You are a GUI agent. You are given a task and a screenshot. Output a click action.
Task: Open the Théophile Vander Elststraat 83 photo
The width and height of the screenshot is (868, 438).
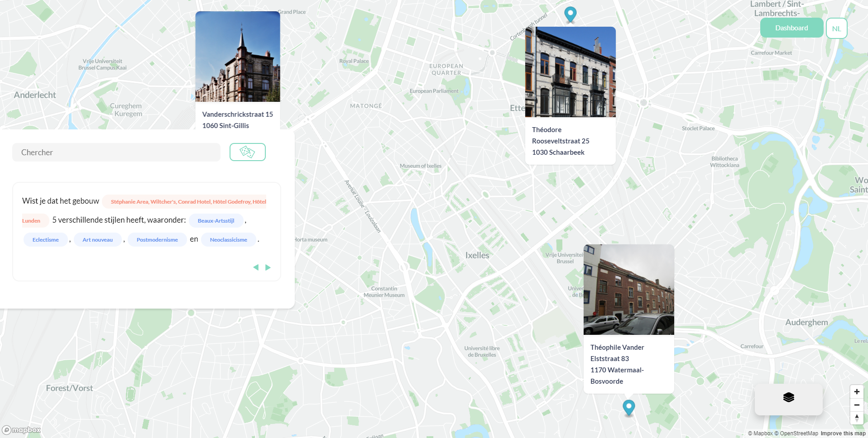point(629,290)
